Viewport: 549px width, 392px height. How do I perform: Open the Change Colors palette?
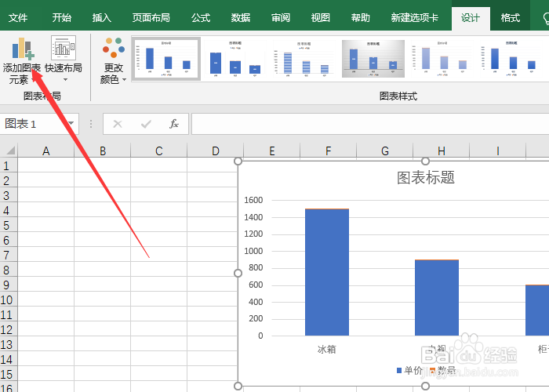(x=113, y=61)
